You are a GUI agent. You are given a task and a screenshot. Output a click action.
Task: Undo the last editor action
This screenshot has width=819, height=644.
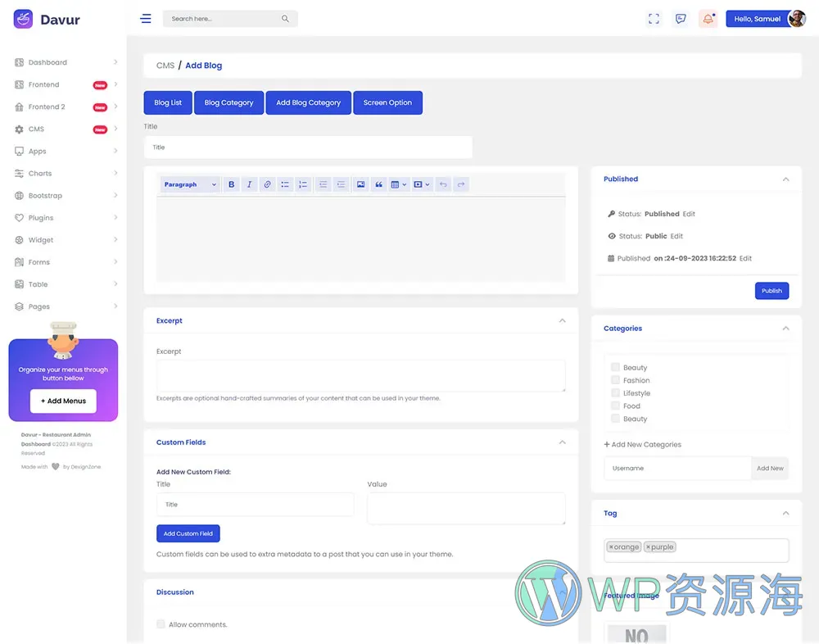(443, 184)
